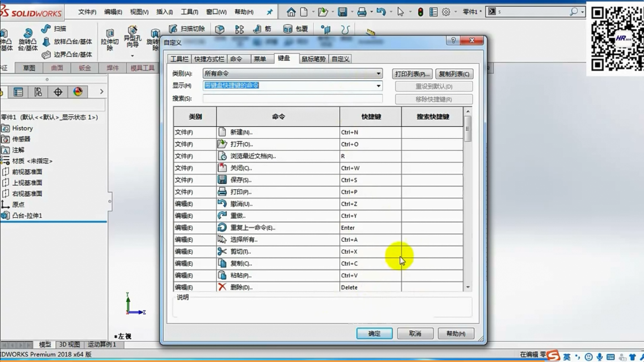The image size is (644, 362).
Task: Expand the FeatureManager tabs chevron arrow
Action: (x=101, y=92)
